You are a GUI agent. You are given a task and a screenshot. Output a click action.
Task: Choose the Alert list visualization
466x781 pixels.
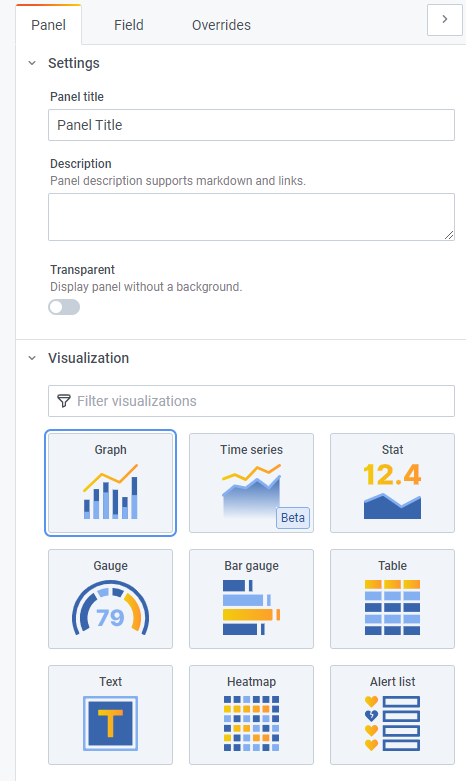392,715
